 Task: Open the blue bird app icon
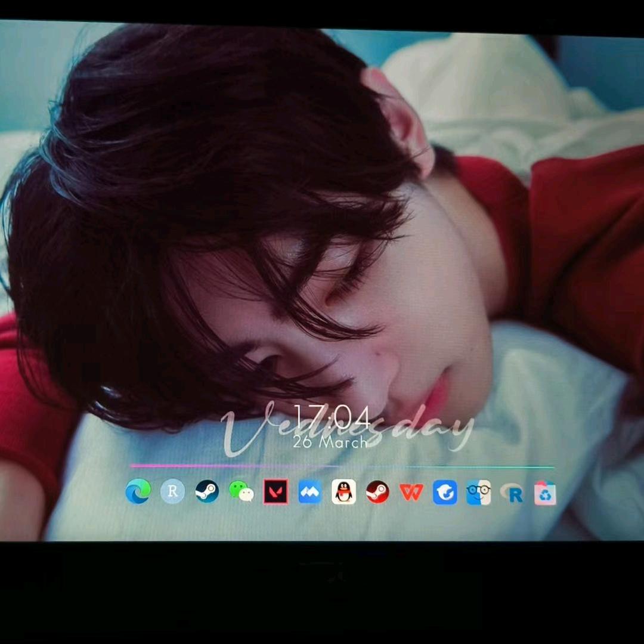click(445, 493)
